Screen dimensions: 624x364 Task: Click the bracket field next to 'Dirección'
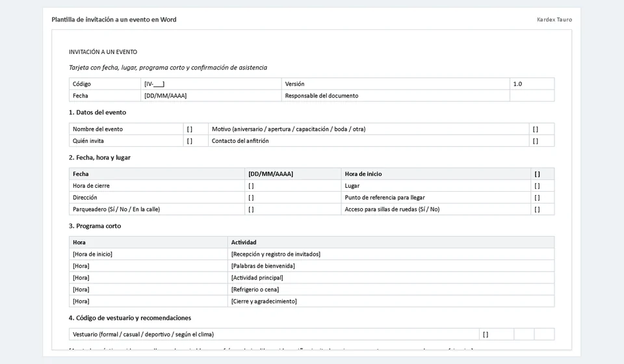[293, 198]
